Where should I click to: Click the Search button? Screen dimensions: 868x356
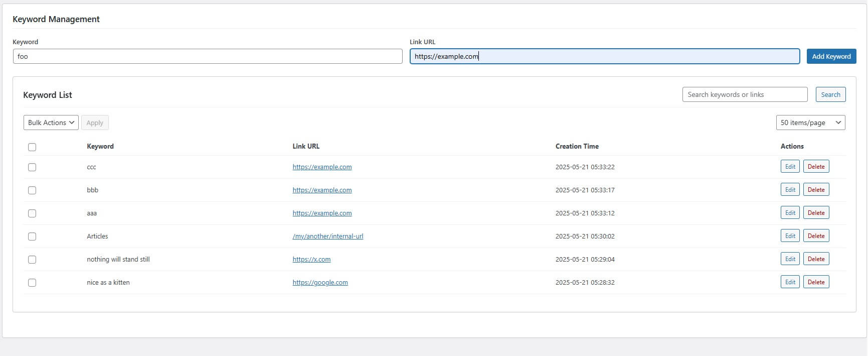tap(830, 94)
